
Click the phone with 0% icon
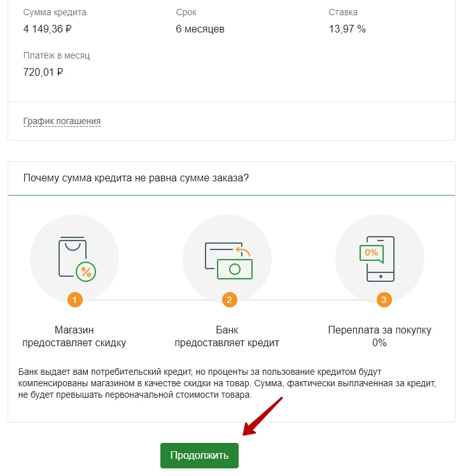(377, 259)
